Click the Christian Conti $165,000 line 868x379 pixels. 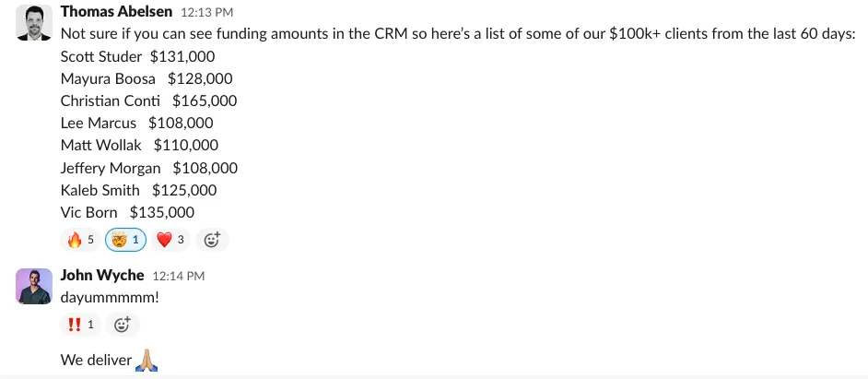click(148, 101)
